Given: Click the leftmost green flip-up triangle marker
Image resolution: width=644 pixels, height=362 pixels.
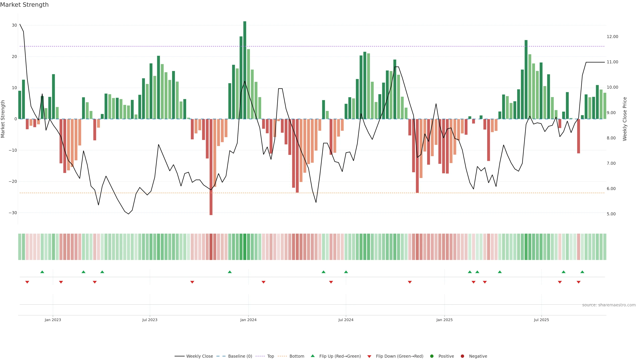Looking at the screenshot, I should (x=42, y=272).
